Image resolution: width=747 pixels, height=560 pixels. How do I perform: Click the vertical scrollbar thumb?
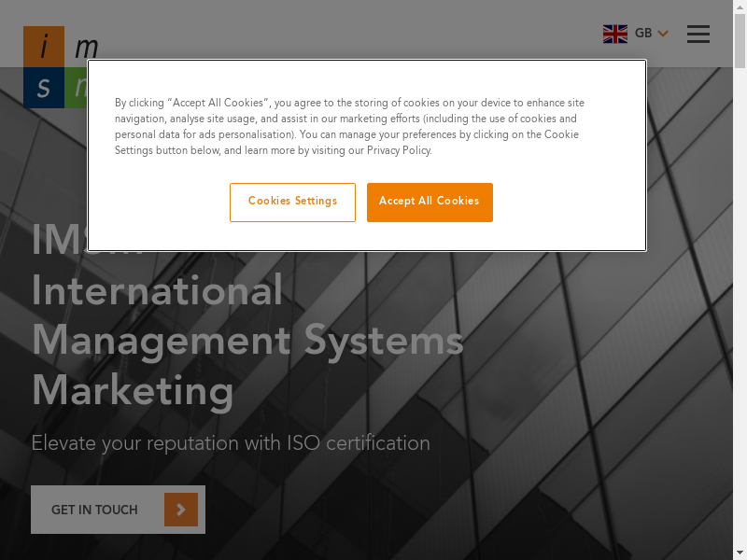[x=740, y=42]
